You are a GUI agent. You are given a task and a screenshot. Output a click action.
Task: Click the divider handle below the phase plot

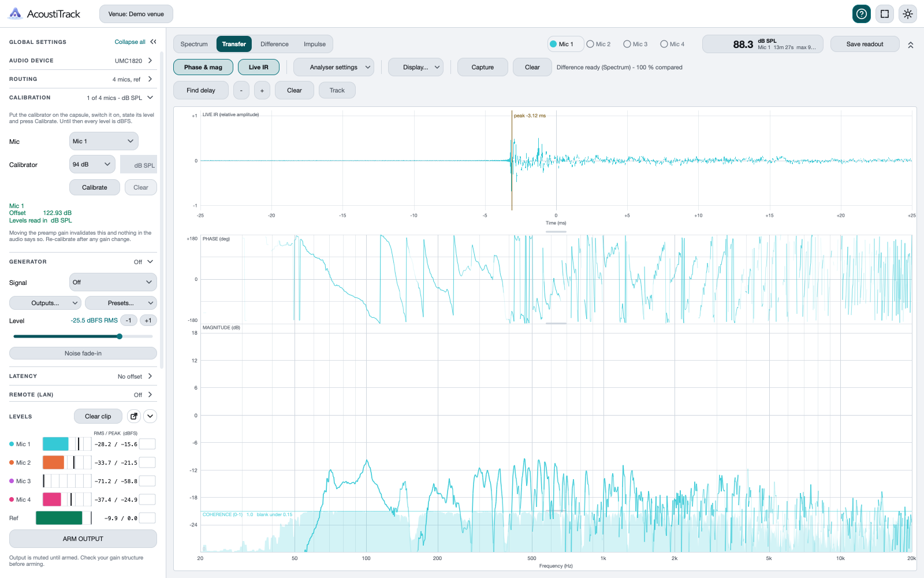click(x=556, y=324)
